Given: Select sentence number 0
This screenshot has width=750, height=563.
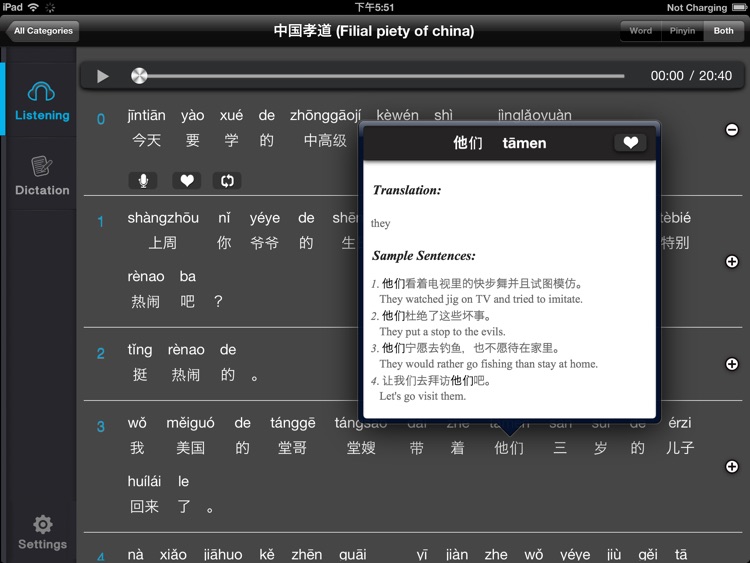Looking at the screenshot, I should click(100, 119).
